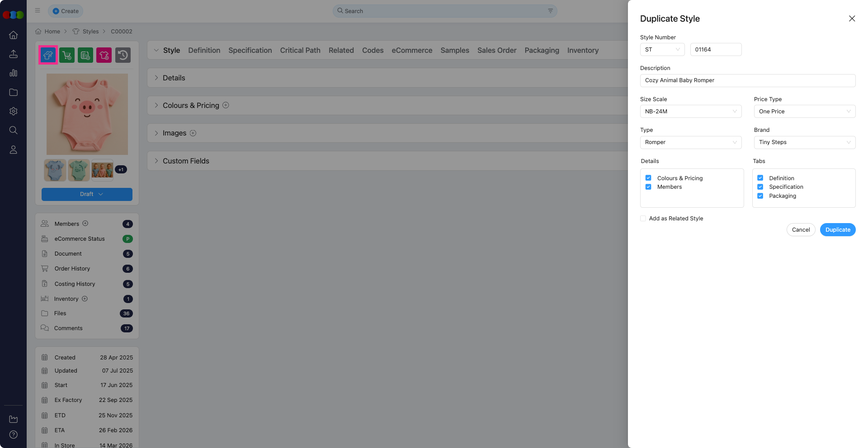
Task: Open the Size Scale NB-24M dropdown
Action: click(690, 112)
